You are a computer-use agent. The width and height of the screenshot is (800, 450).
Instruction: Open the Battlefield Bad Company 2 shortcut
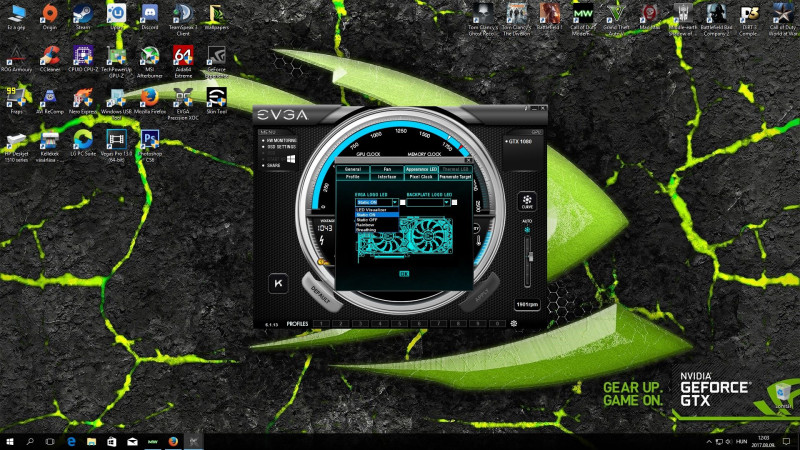716,20
